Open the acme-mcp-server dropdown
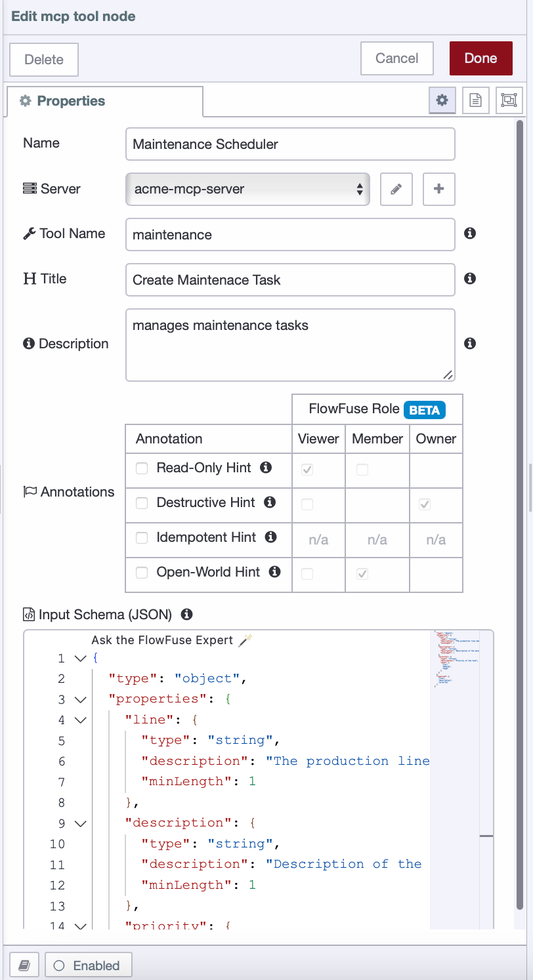 (247, 189)
